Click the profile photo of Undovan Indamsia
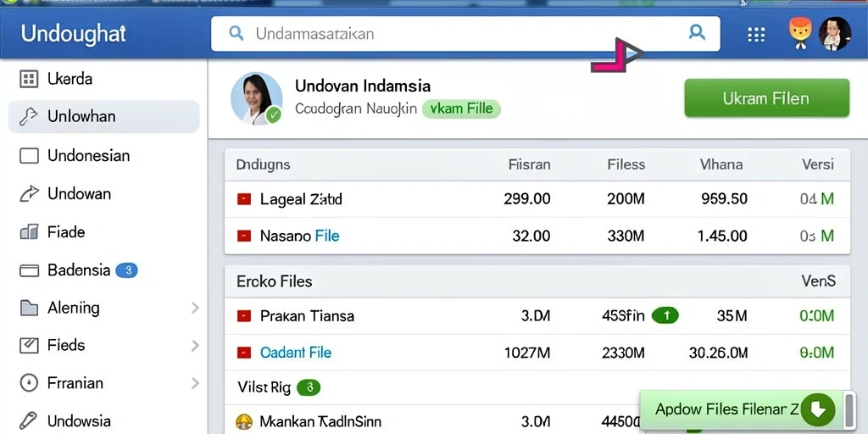Viewport: 868px width, 434px height. coord(256,98)
